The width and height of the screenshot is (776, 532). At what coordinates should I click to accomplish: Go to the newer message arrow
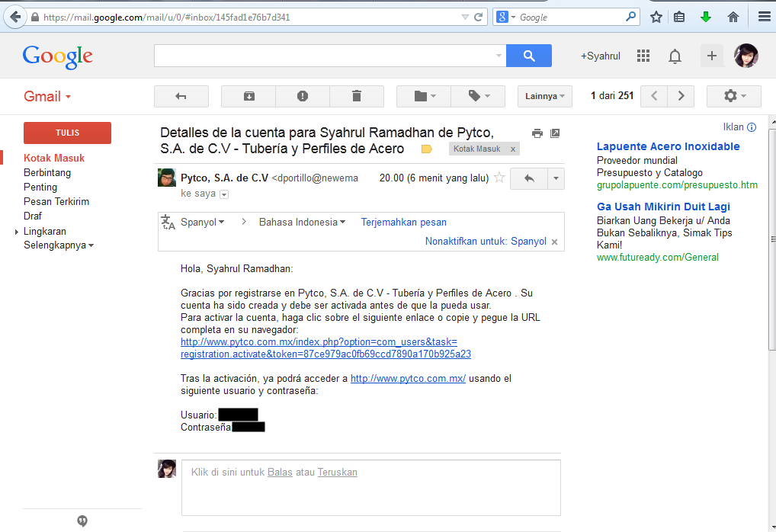point(654,96)
